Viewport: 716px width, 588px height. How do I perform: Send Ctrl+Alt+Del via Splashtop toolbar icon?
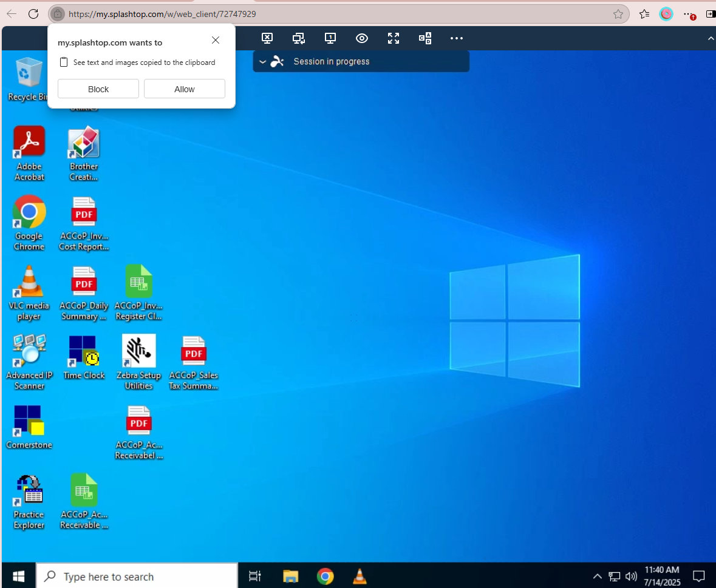[425, 38]
